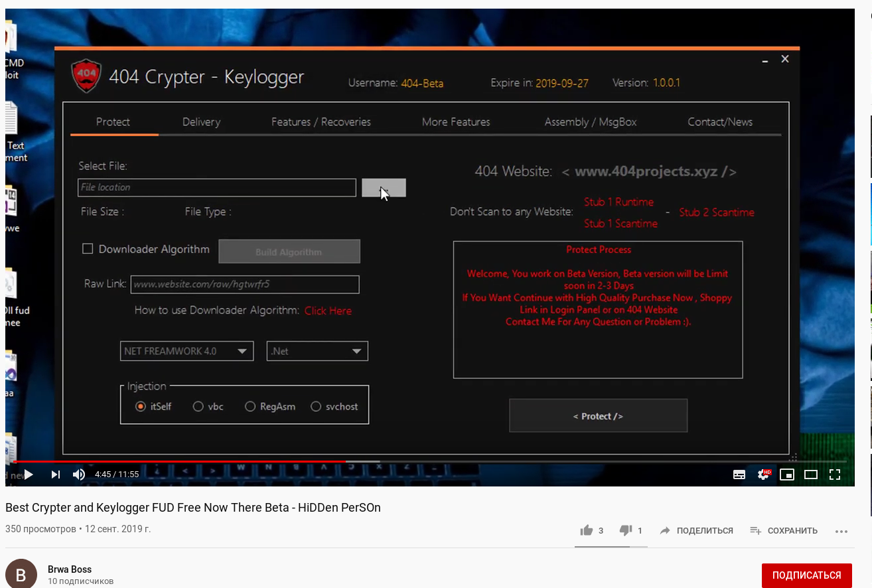Image resolution: width=872 pixels, height=588 pixels.
Task: Enable the Downloader Algorithm checkbox
Action: tap(87, 249)
